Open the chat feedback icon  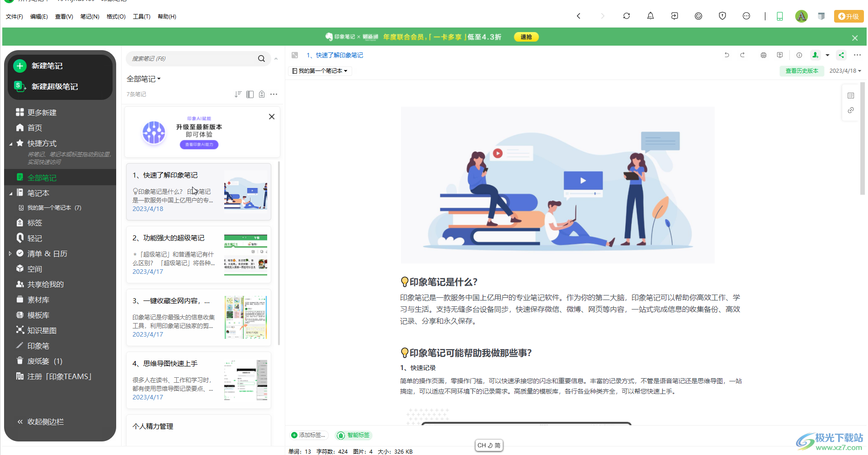(x=746, y=16)
